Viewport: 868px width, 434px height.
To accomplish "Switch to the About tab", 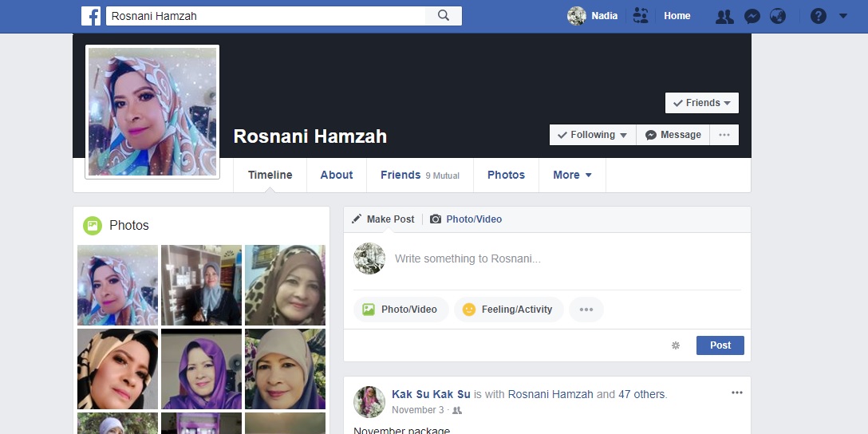I will pos(337,175).
